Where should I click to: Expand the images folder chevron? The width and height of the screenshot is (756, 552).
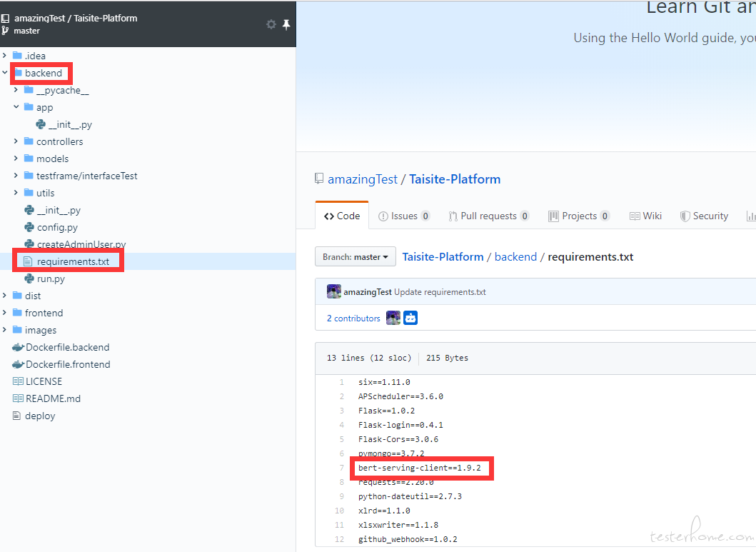point(5,330)
